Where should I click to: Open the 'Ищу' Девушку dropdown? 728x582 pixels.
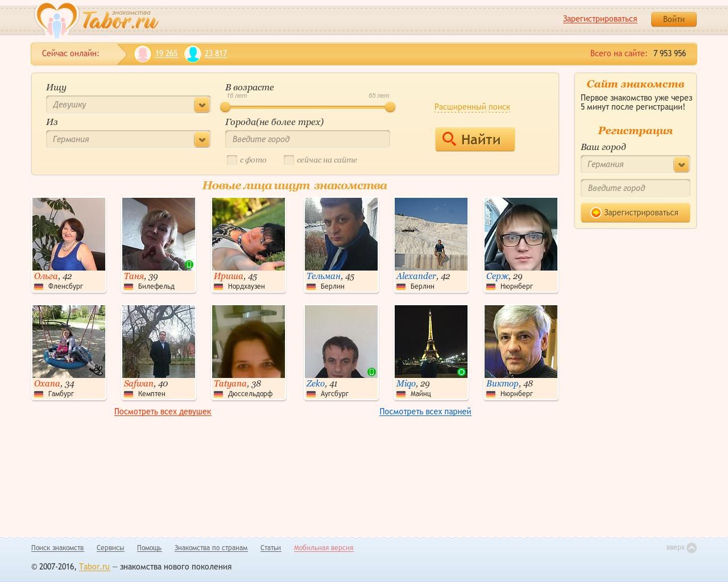tap(201, 105)
